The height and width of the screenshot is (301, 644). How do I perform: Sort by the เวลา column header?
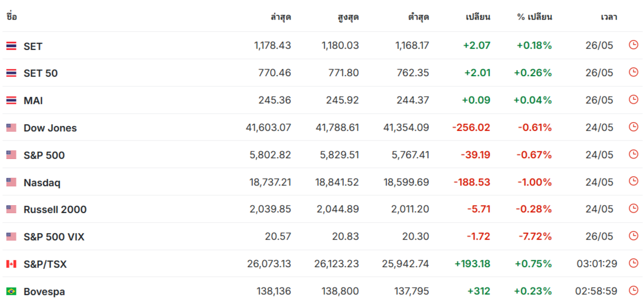(x=609, y=18)
